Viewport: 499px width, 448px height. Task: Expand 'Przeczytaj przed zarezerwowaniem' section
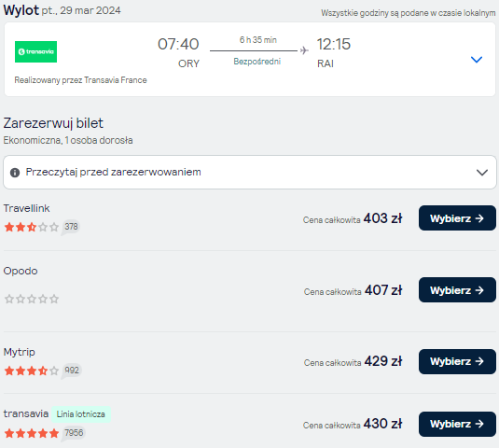[x=250, y=172]
